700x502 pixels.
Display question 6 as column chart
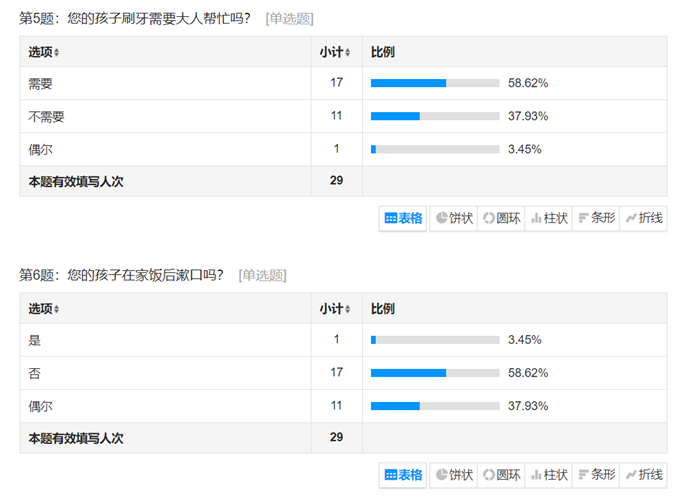549,475
